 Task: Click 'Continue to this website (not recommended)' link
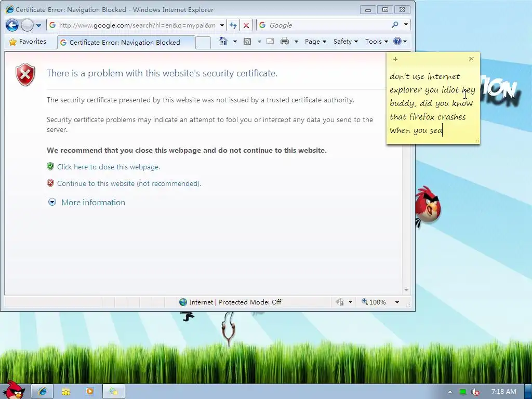[x=129, y=183]
